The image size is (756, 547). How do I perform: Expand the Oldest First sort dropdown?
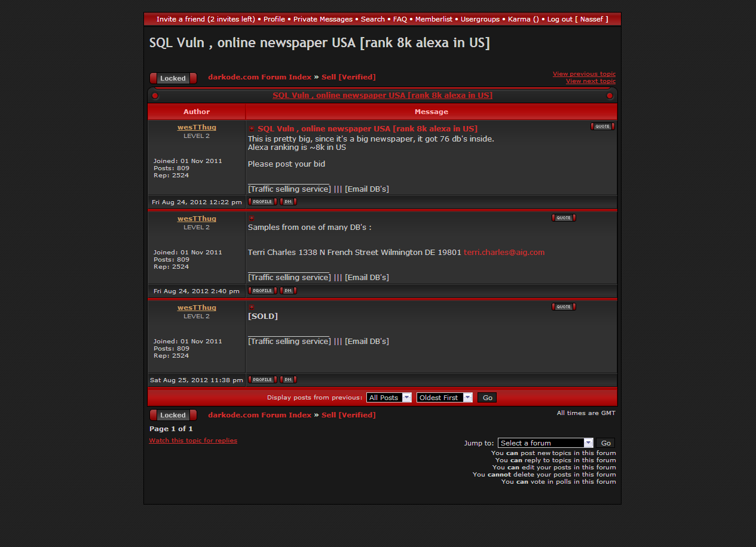coord(444,398)
